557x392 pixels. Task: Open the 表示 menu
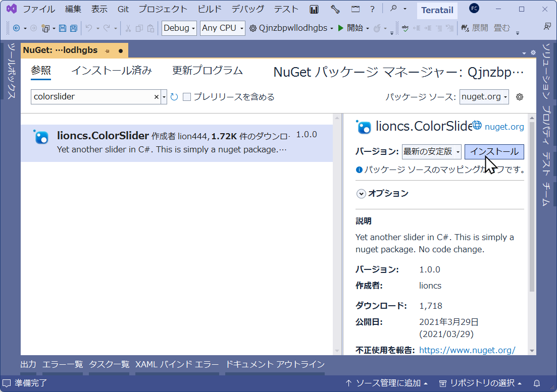click(99, 9)
